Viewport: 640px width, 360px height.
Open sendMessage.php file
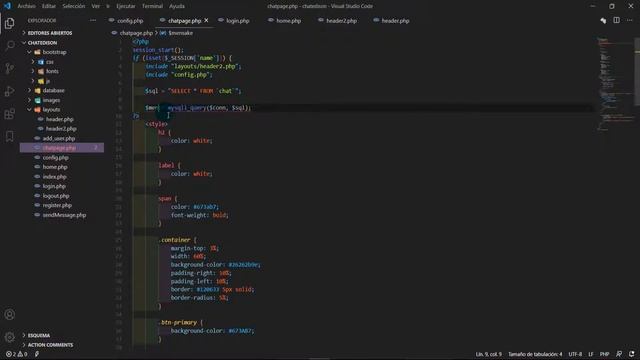[64, 215]
